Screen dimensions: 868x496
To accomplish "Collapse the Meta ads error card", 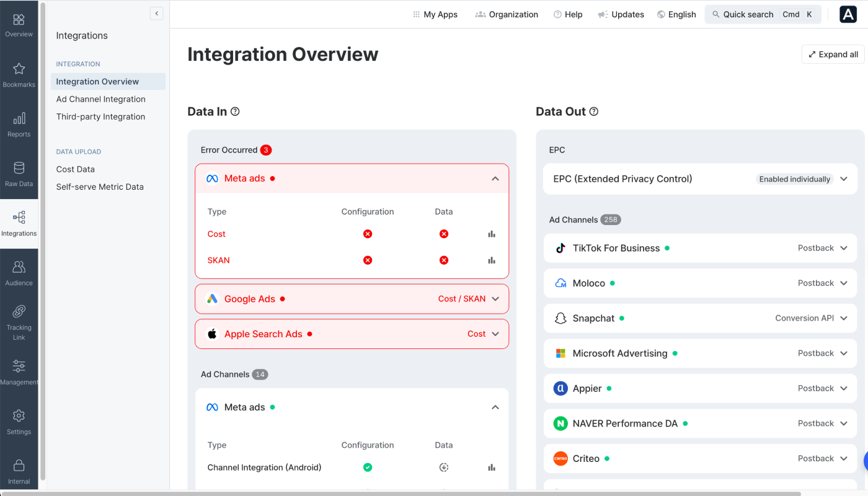I will click(x=495, y=179).
